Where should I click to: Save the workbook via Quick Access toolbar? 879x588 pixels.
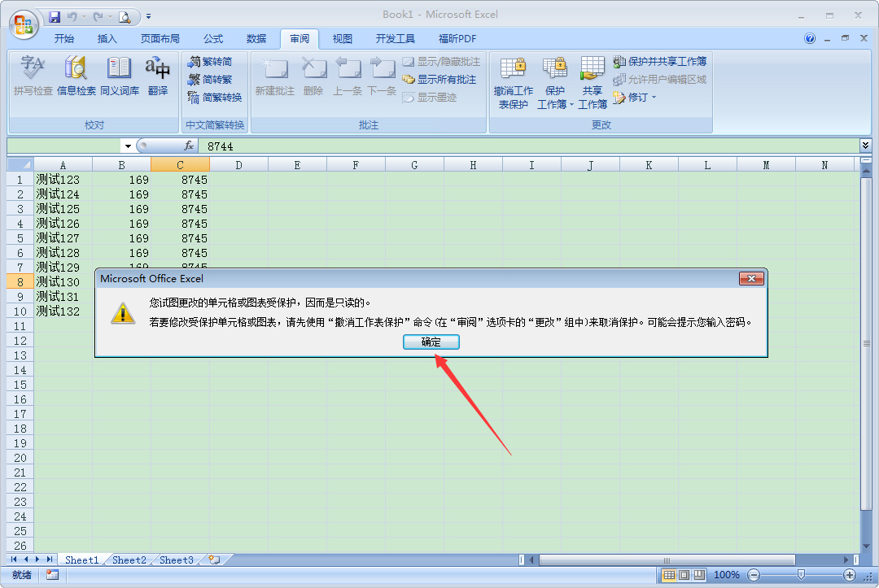coord(55,16)
